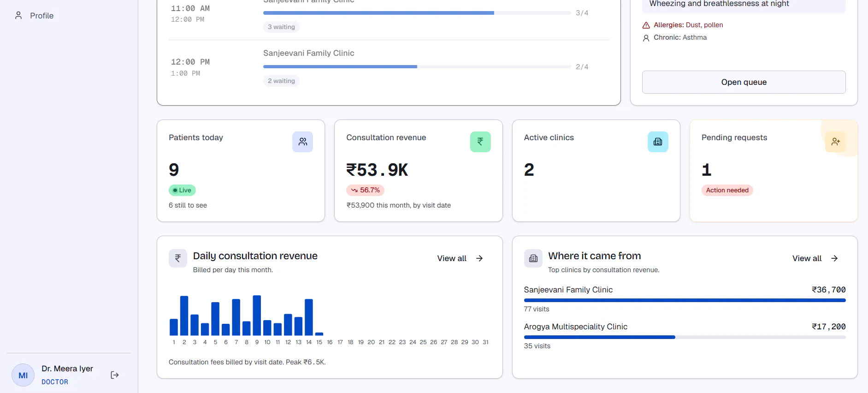Click the ₹36,700 clinic revenue amount
868x393 pixels.
pos(828,290)
